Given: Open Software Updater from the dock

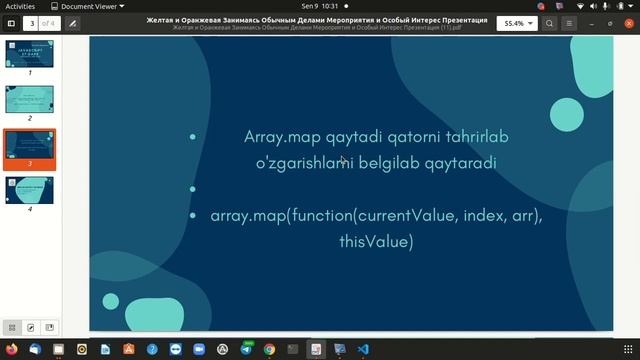Looking at the screenshot, I should (x=222, y=349).
